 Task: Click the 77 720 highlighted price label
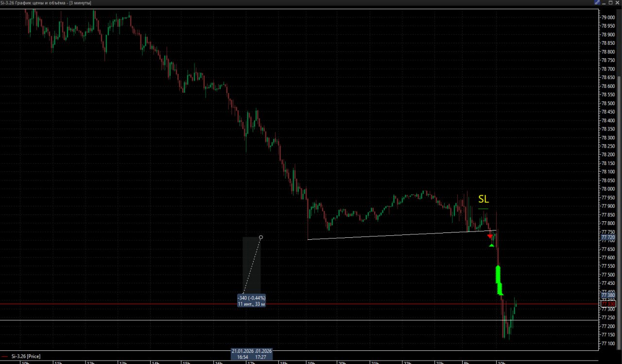coord(608,238)
